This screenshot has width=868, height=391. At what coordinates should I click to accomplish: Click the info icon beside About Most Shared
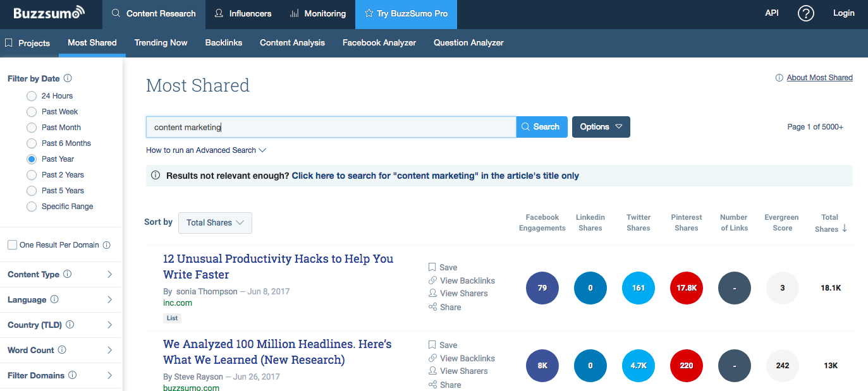click(779, 78)
